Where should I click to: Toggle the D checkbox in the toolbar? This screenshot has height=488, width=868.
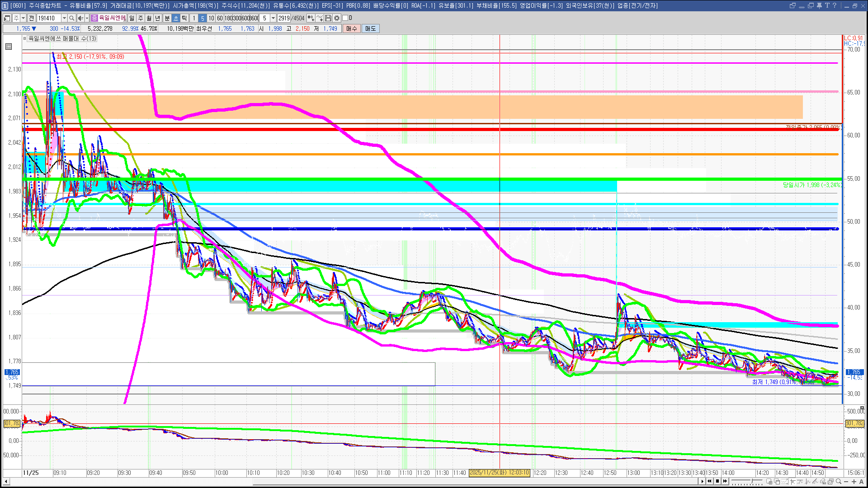coord(345,18)
